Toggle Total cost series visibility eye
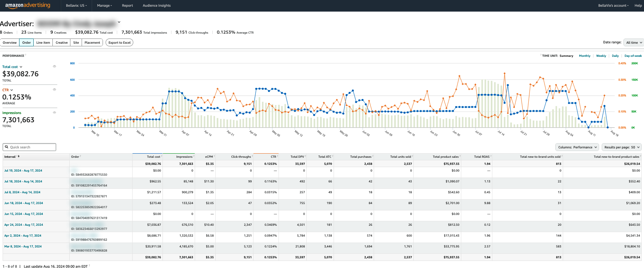The height and width of the screenshot is (268, 644). pyautogui.click(x=54, y=67)
